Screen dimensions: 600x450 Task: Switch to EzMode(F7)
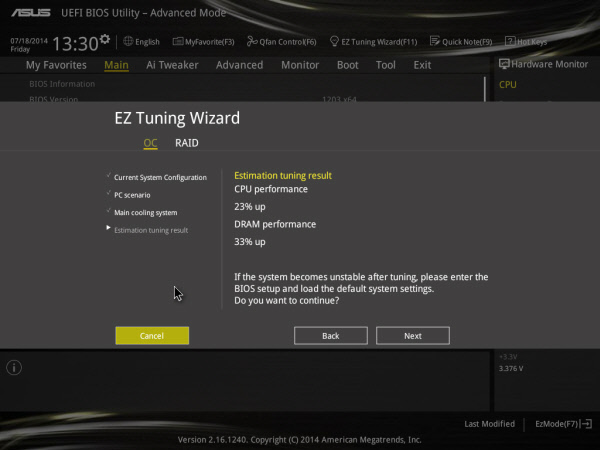pos(556,424)
